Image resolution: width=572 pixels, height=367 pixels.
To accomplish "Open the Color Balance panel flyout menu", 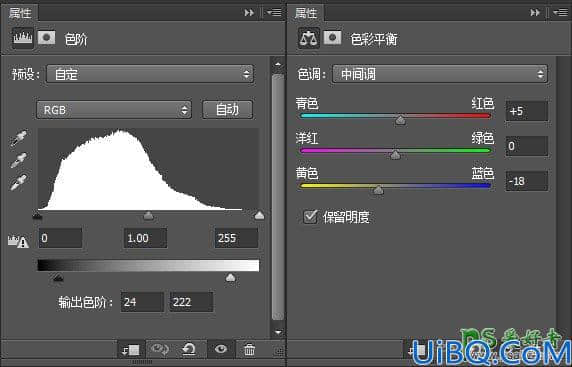I will click(560, 13).
